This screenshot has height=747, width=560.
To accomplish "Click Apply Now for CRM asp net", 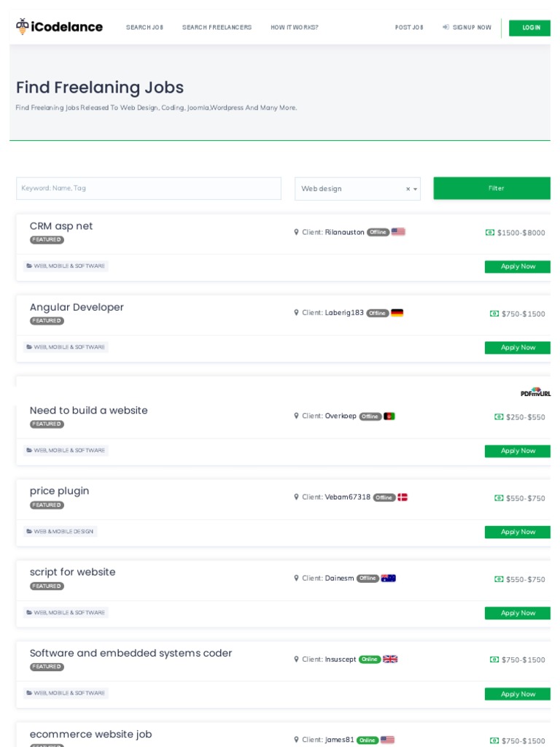I will point(518,267).
